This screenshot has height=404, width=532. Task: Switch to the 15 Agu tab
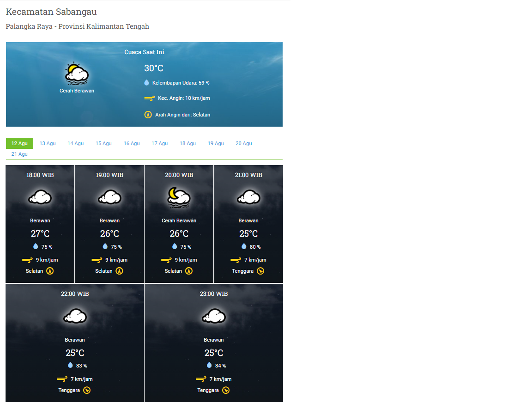pos(103,143)
